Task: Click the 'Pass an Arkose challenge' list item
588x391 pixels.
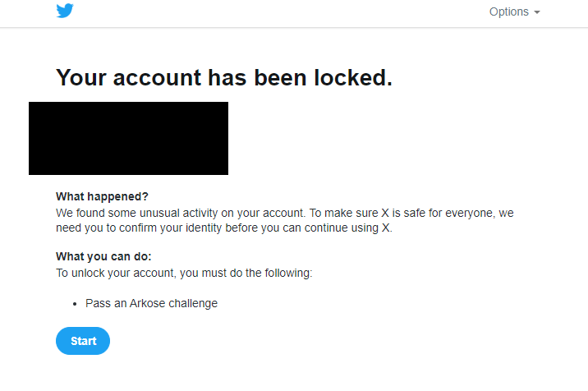Action: pyautogui.click(x=151, y=303)
